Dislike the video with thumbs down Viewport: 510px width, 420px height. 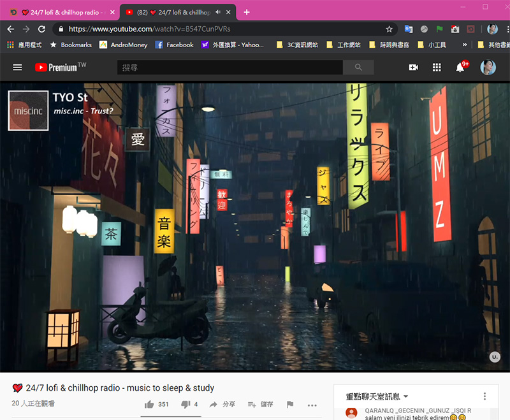coord(186,404)
